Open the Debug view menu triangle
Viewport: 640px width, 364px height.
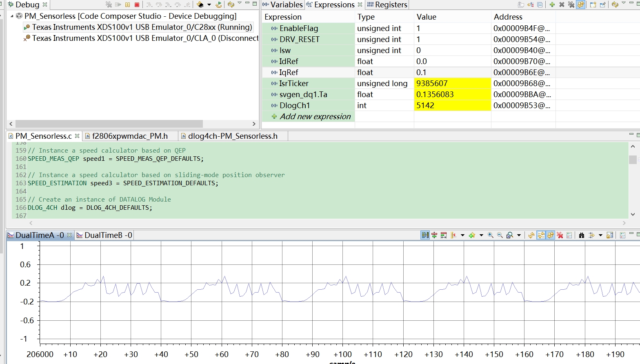(x=240, y=4)
